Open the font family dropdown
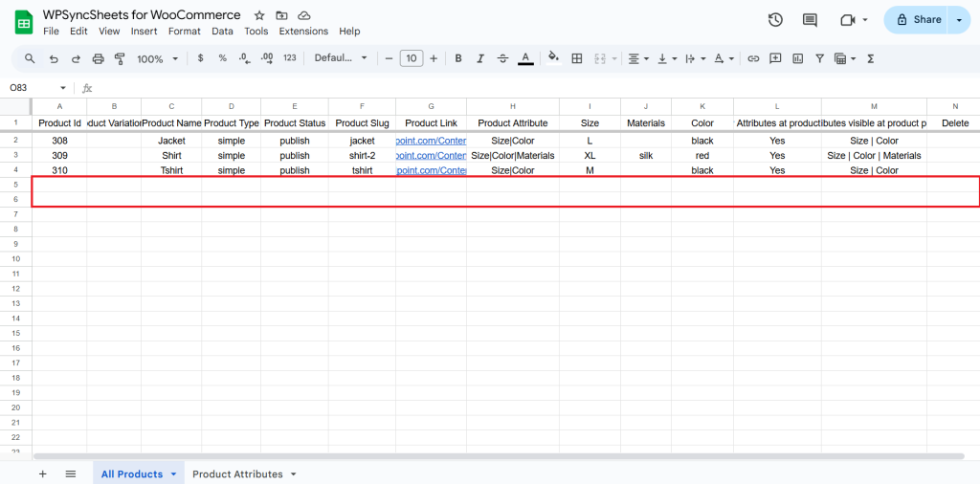Image resolution: width=980 pixels, height=484 pixels. coord(341,58)
